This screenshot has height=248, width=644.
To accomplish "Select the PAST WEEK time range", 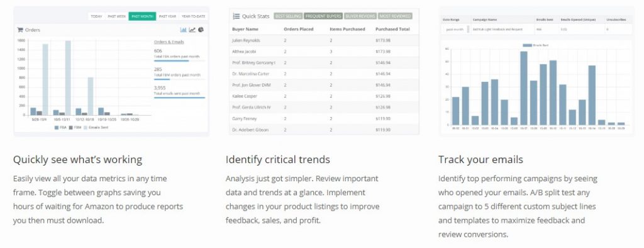I will click(116, 16).
